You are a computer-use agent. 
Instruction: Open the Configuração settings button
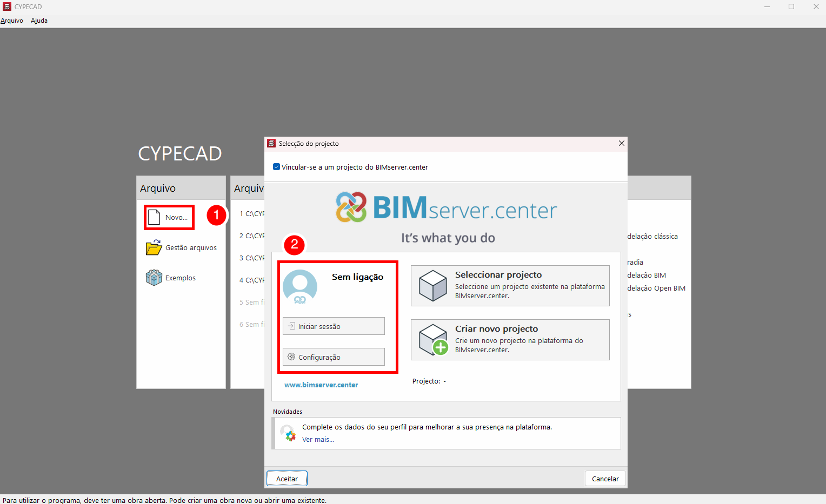[334, 357]
